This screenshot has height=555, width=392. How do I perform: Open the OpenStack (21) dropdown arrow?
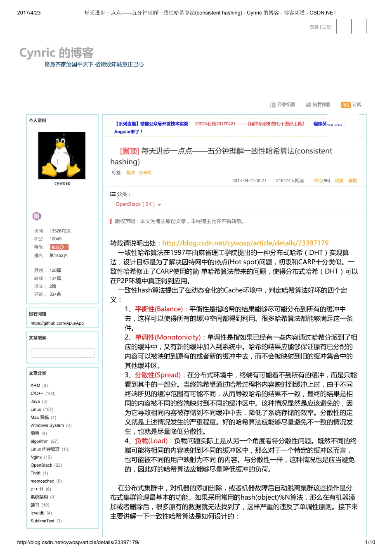(x=159, y=204)
